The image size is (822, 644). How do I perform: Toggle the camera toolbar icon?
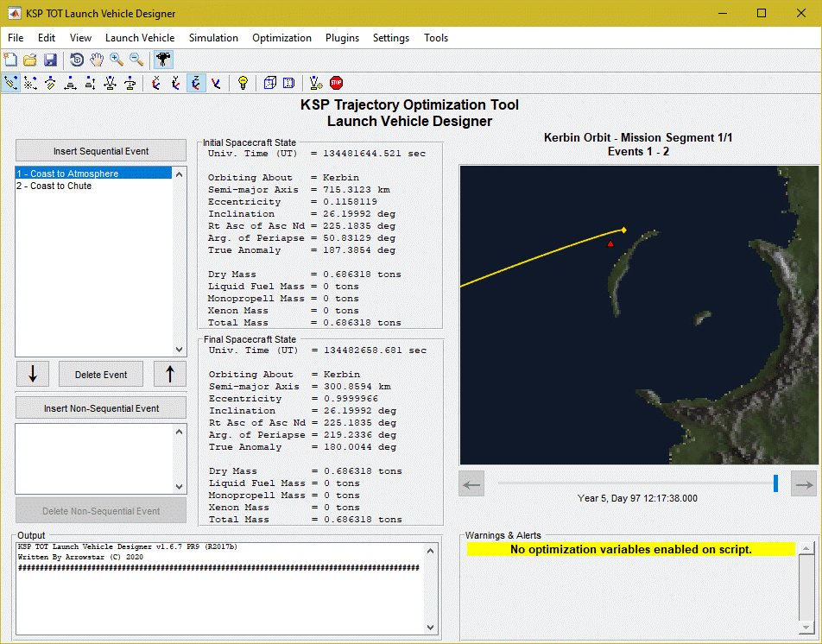pos(163,60)
